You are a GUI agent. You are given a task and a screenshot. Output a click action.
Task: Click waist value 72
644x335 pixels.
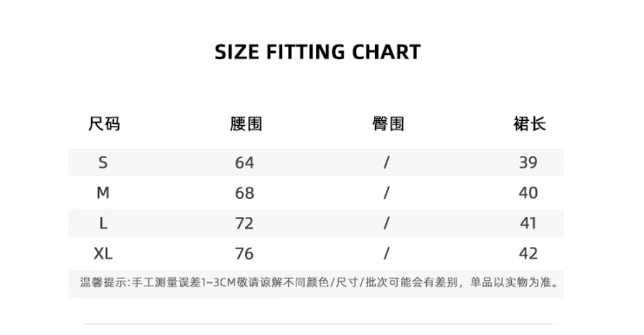pos(244,223)
